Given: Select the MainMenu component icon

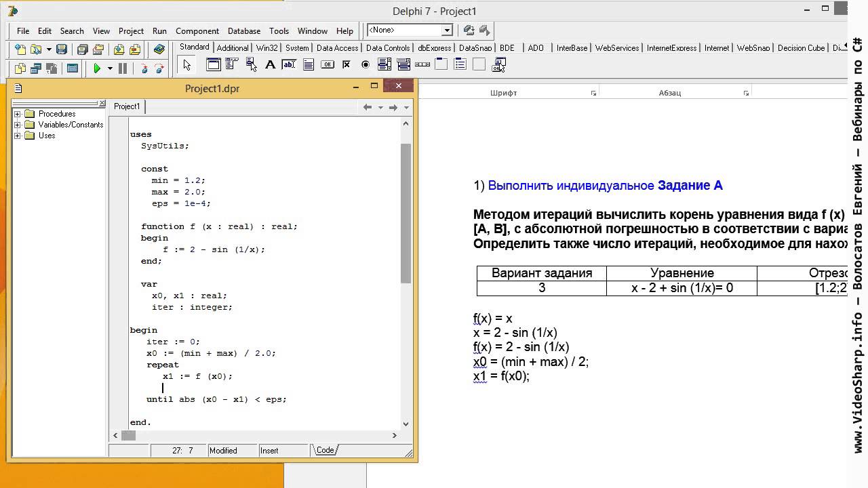Looking at the screenshot, I should pos(232,64).
